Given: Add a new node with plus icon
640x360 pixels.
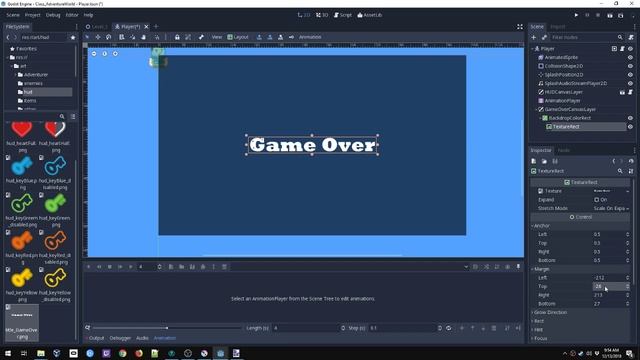Looking at the screenshot, I should pos(534,37).
